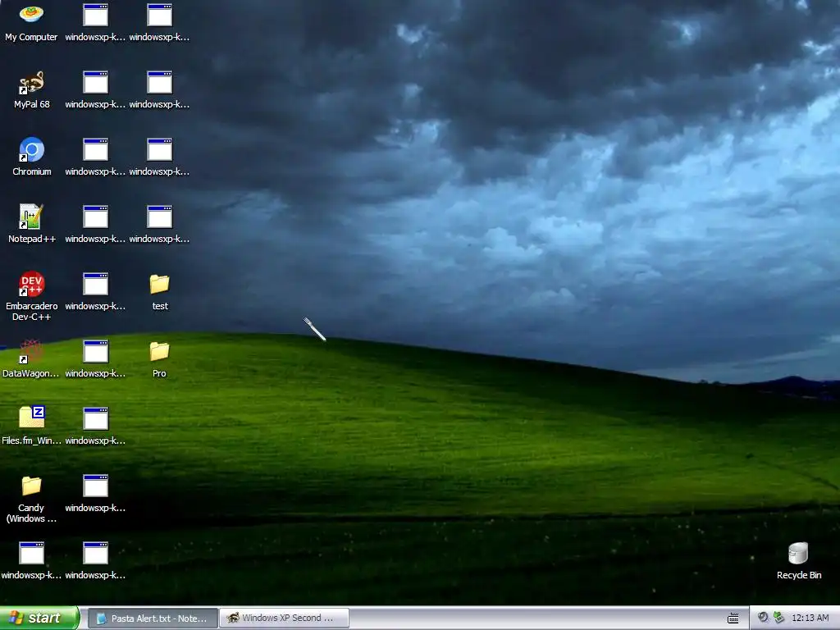Select the DataWagon desktop shortcut
Screen dimensions: 840x630
click(31, 351)
